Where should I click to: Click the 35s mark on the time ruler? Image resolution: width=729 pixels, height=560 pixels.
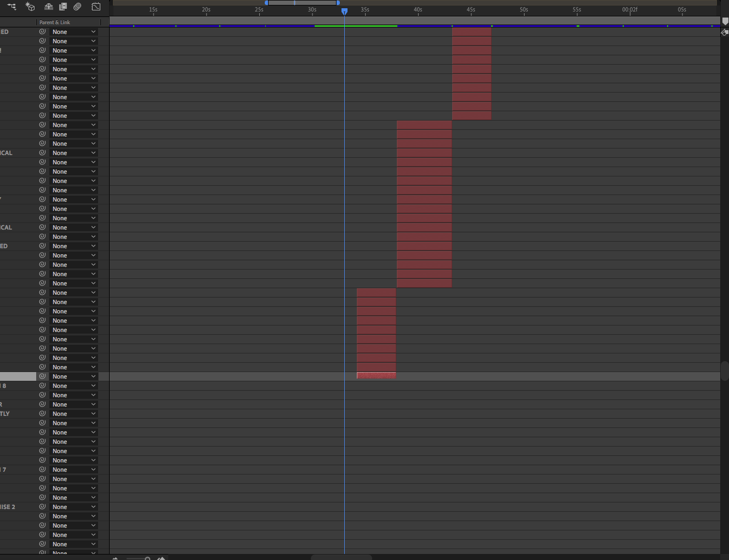click(365, 10)
